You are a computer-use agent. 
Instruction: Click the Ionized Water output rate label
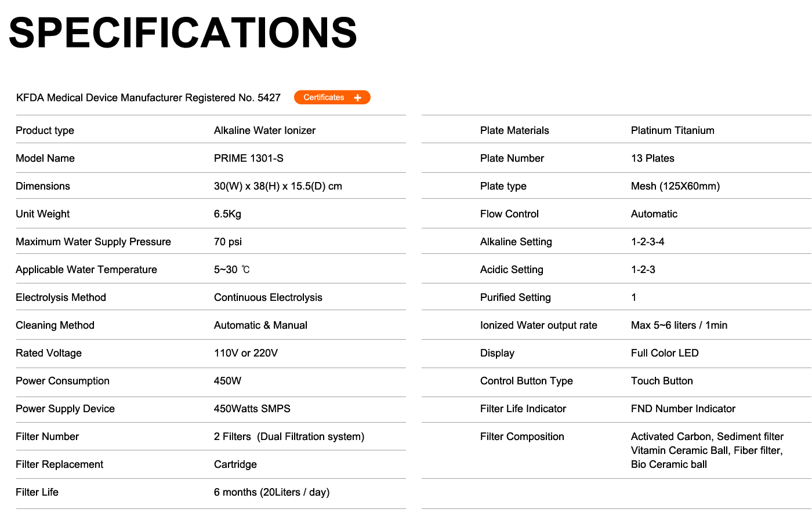[539, 325]
